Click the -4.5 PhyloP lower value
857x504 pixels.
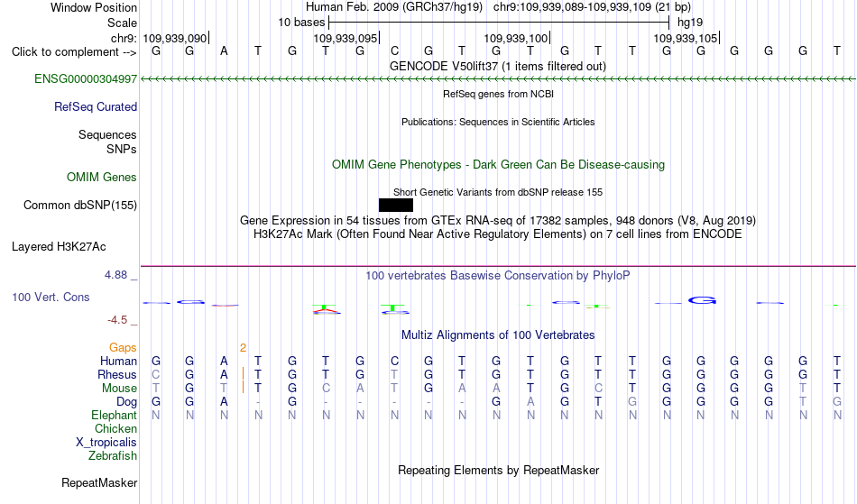[117, 320]
